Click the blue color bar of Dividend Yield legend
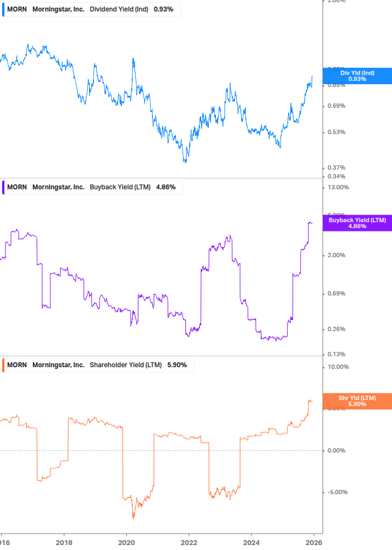 pos(3,9)
